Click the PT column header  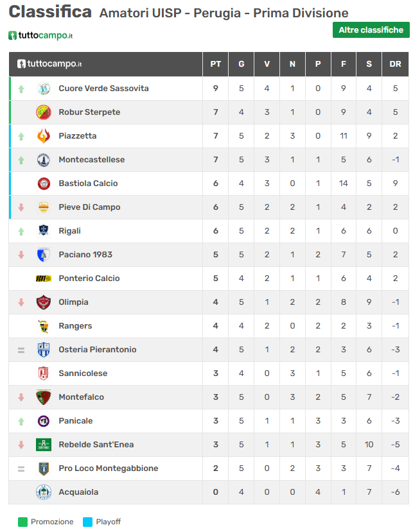(216, 64)
